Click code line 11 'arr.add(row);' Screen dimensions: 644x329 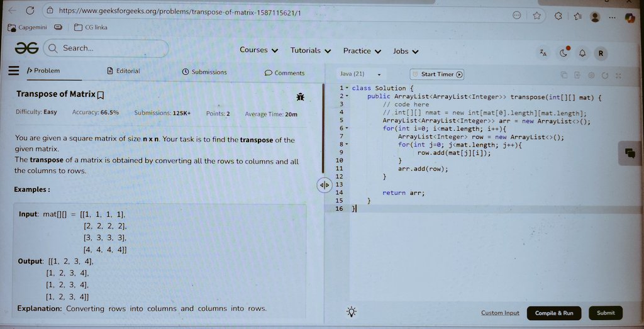tap(423, 169)
